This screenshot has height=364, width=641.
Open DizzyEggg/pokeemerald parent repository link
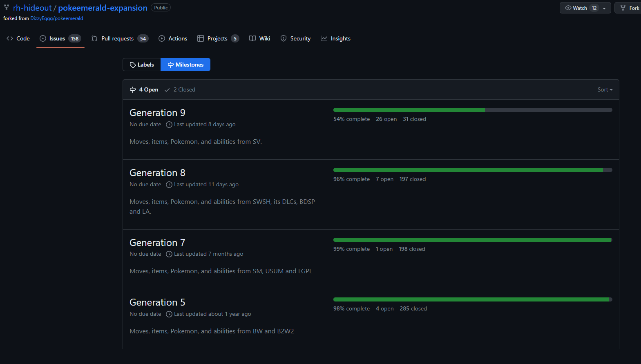point(57,18)
